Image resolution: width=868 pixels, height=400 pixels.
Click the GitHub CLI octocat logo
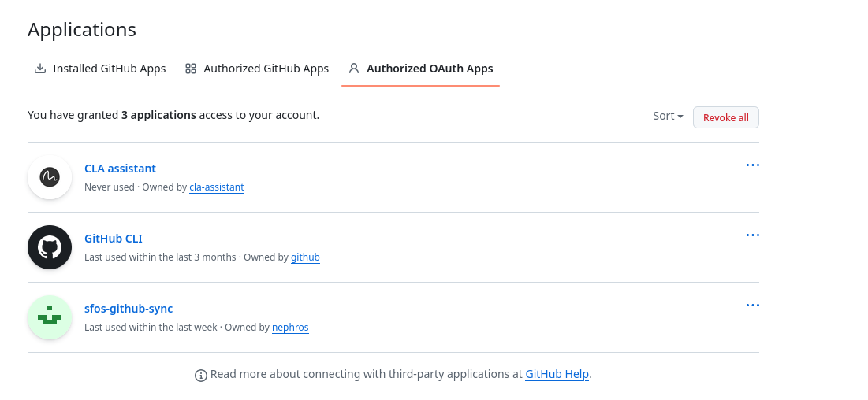click(x=50, y=247)
